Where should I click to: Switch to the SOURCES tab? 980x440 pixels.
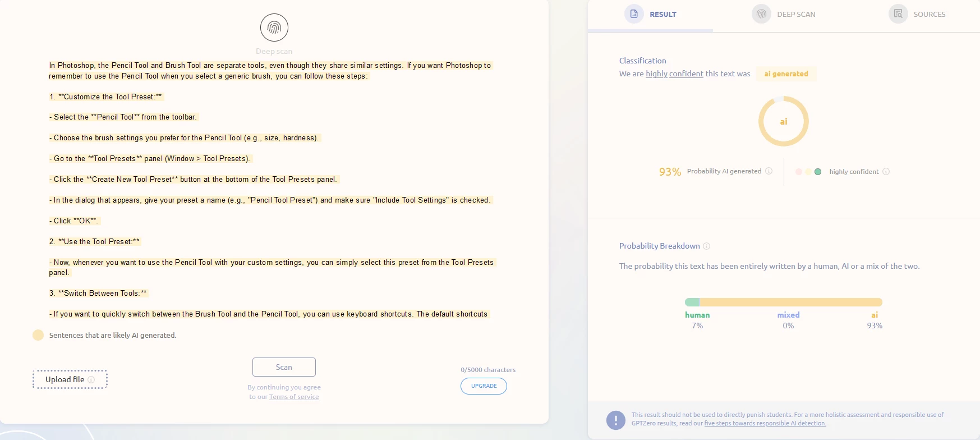(x=917, y=14)
